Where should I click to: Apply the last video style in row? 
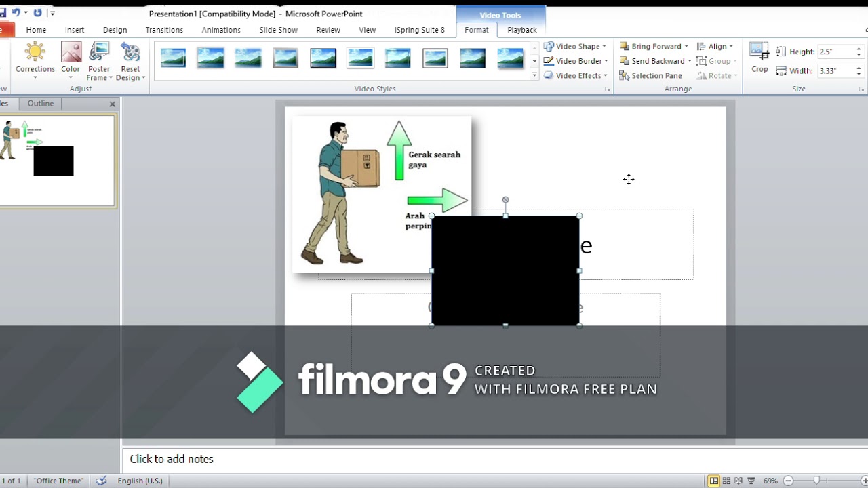(510, 58)
